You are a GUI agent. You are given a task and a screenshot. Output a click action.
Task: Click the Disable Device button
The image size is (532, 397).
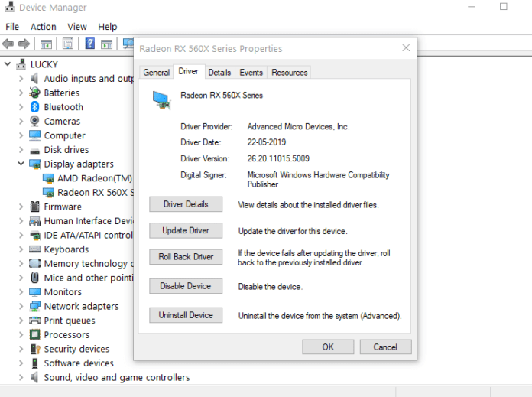[186, 286]
